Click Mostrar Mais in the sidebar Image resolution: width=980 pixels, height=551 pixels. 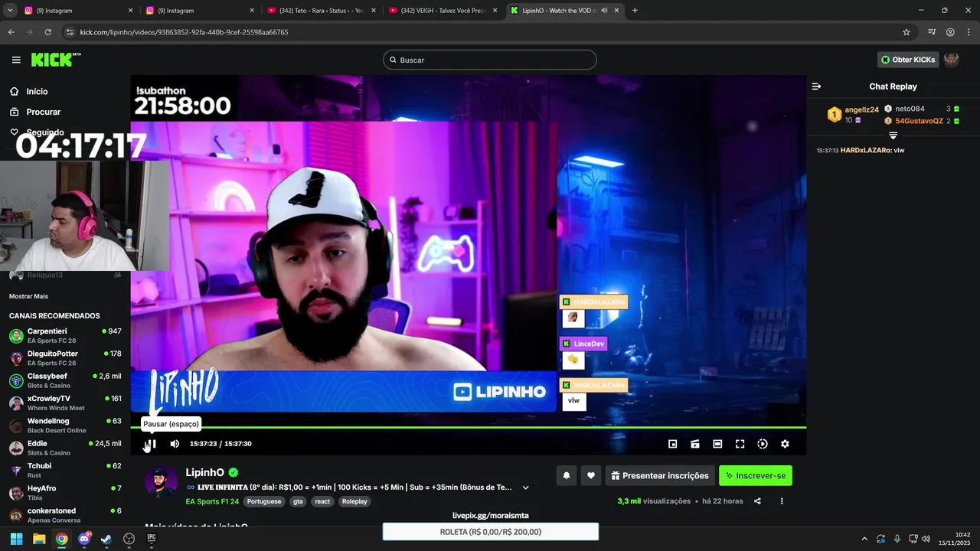click(28, 296)
